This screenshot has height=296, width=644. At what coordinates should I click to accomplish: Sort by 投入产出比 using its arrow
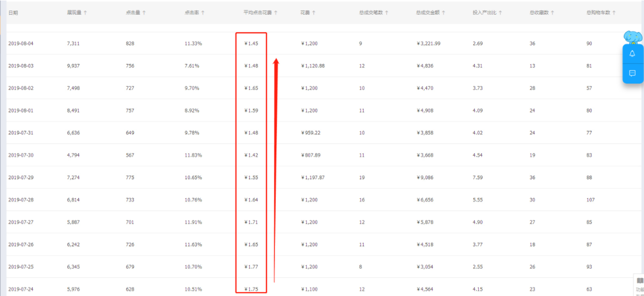click(502, 13)
